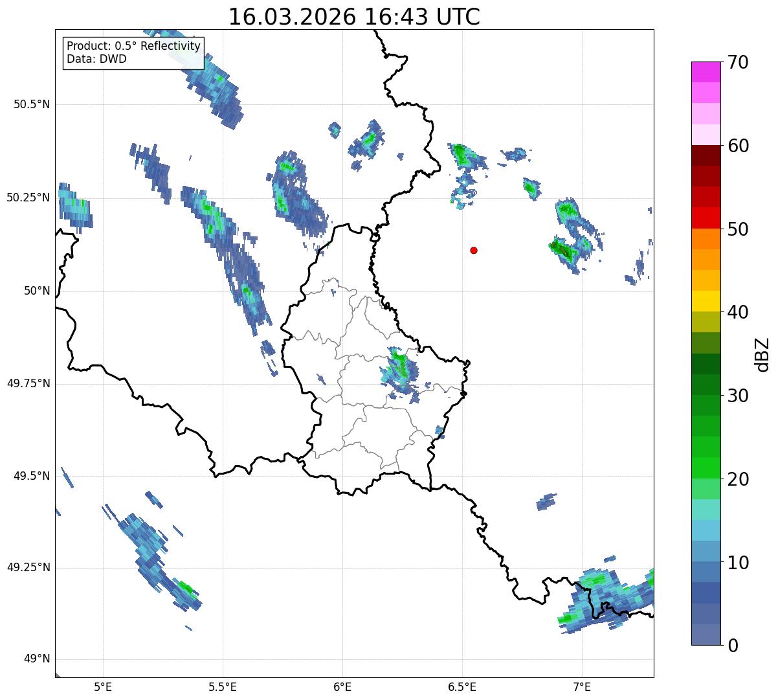Click the 6°E longitude label
The image size is (778, 700).
click(x=342, y=686)
